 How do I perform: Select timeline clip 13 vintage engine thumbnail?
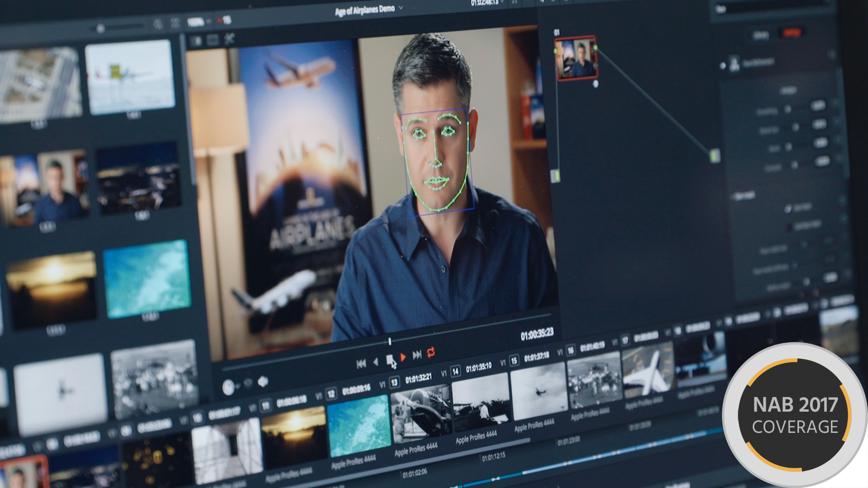point(421,414)
